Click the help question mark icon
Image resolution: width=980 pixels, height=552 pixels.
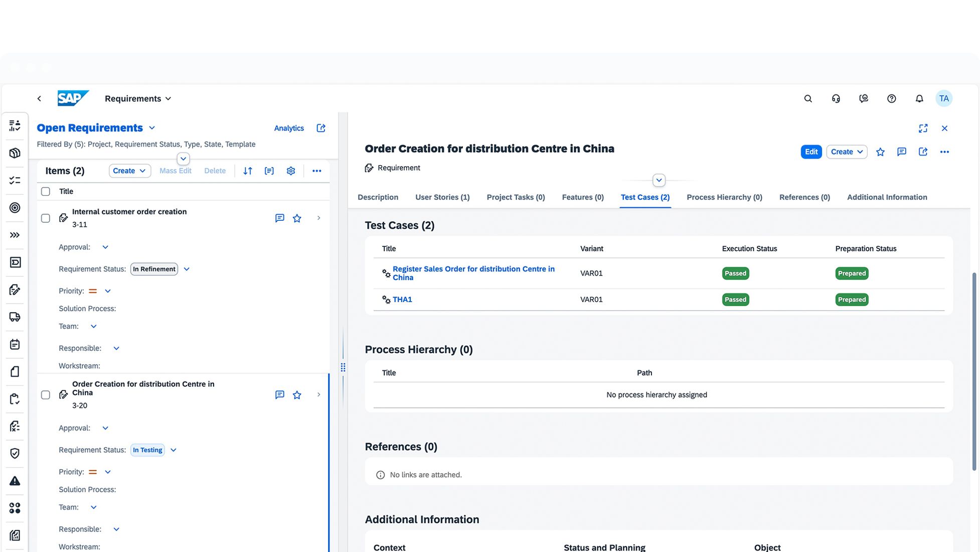click(891, 99)
